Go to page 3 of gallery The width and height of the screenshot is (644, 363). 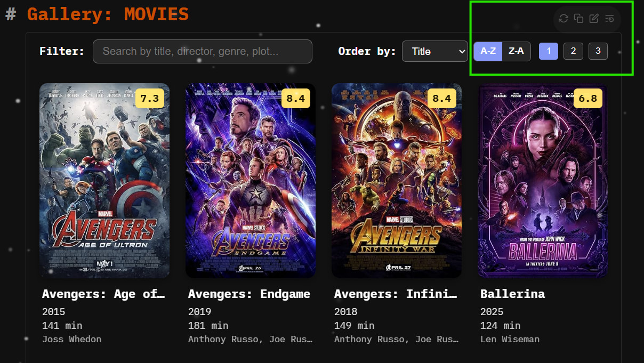(x=598, y=51)
